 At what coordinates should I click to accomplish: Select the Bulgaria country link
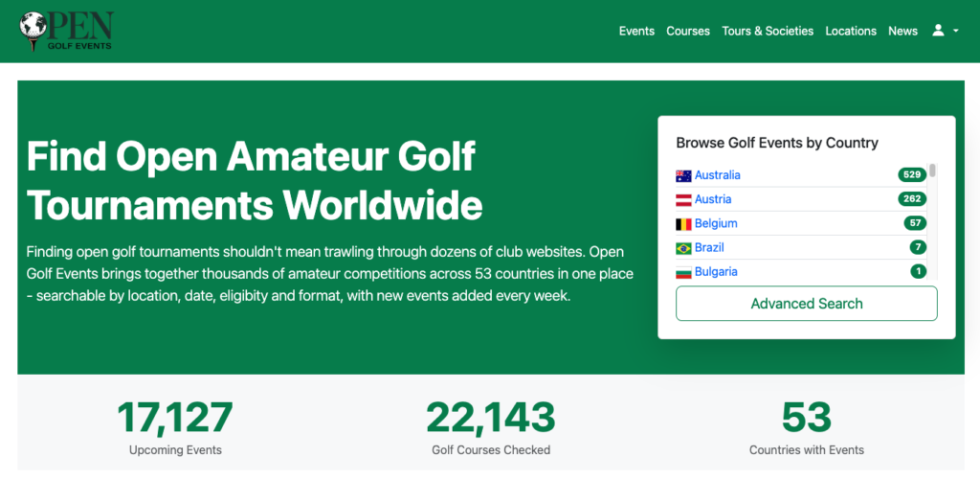(x=716, y=271)
